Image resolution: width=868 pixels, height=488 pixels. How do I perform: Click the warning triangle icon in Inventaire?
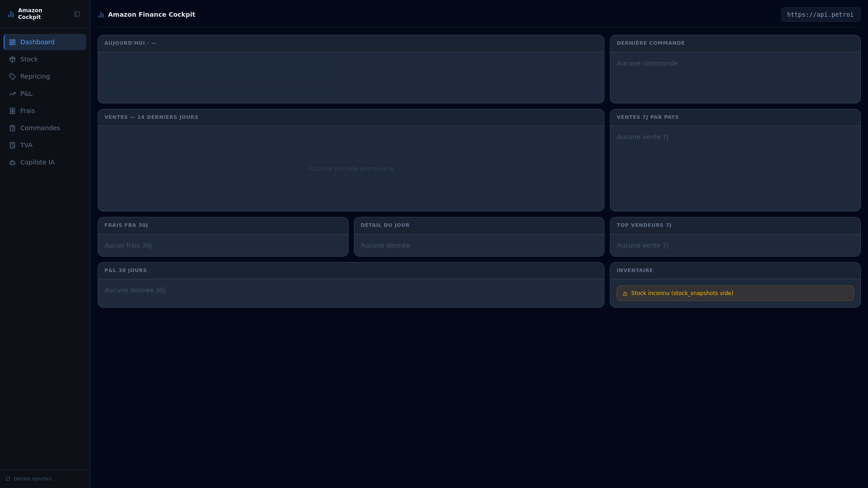click(x=625, y=294)
